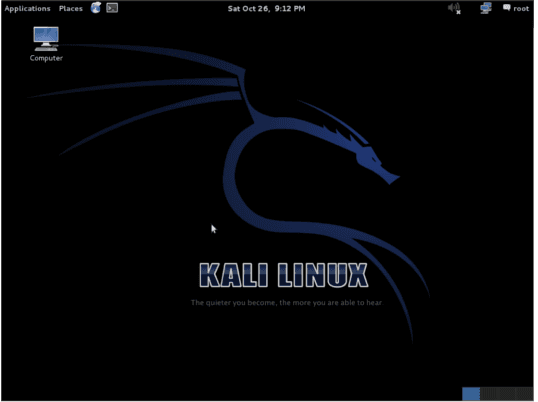This screenshot has width=538, height=402.
Task: Open the calendar from the clock
Action: tap(267, 9)
